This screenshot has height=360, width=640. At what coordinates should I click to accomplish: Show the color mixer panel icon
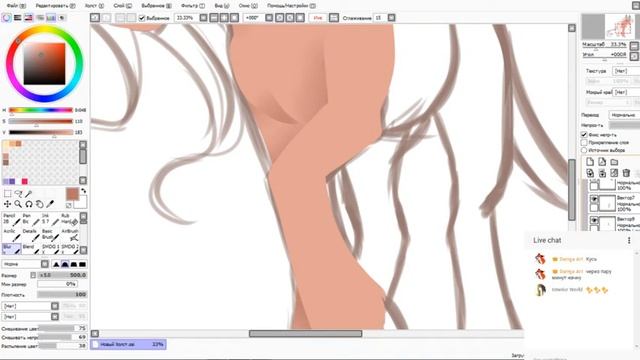[40, 18]
